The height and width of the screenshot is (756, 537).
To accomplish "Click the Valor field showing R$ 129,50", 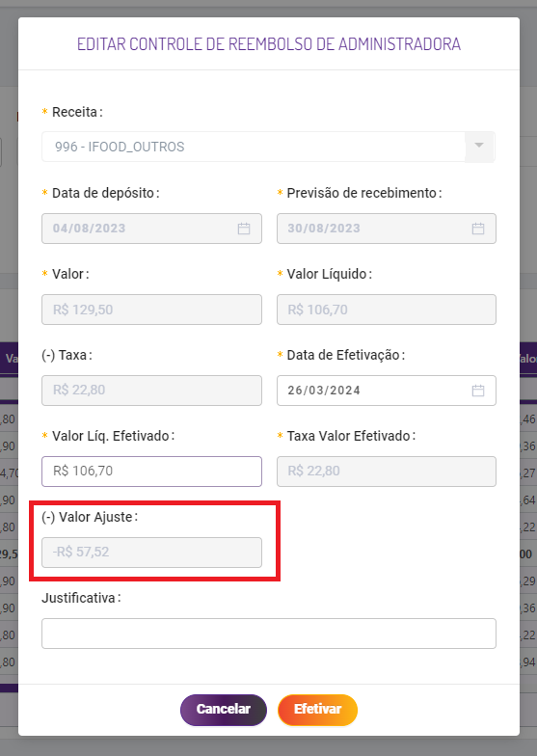I will [x=152, y=310].
